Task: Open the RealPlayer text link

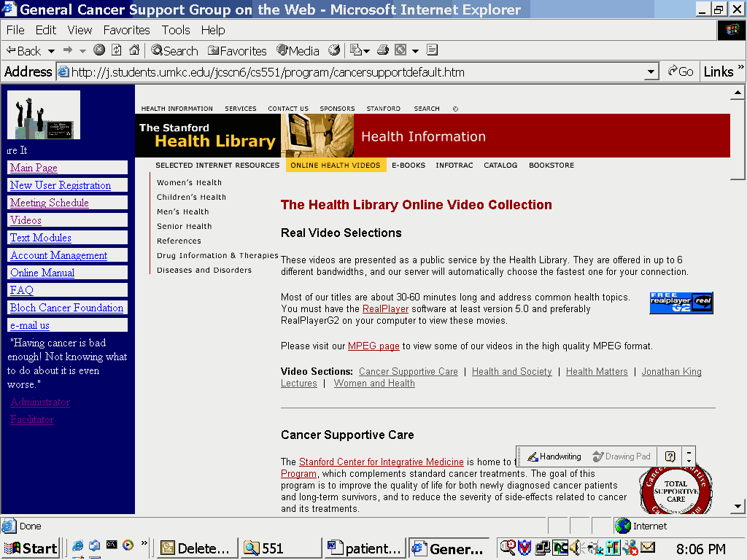Action: [x=385, y=309]
